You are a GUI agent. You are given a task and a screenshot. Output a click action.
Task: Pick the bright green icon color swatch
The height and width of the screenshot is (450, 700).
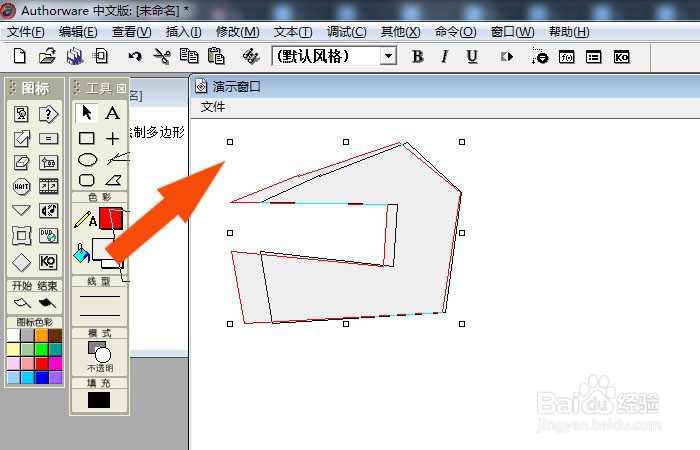(x=42, y=349)
